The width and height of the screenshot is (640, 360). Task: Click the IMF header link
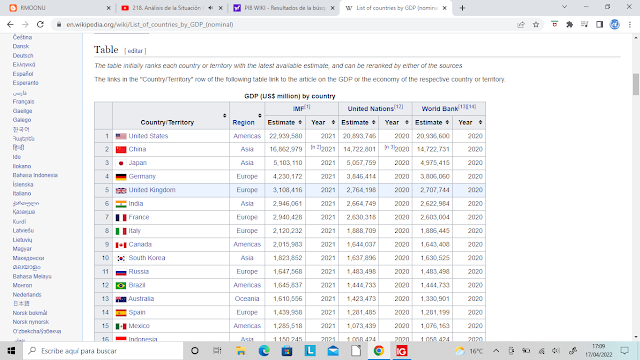point(298,109)
